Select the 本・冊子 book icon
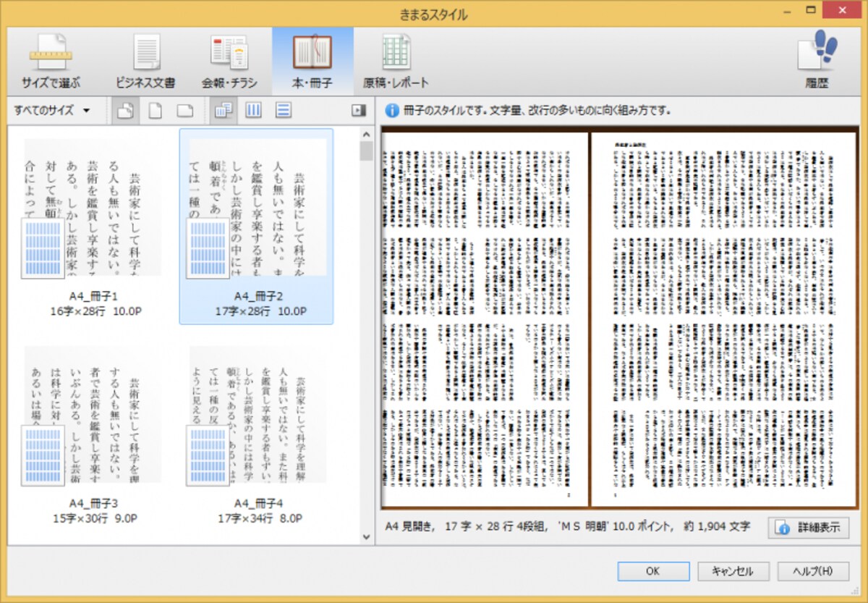 click(x=312, y=52)
